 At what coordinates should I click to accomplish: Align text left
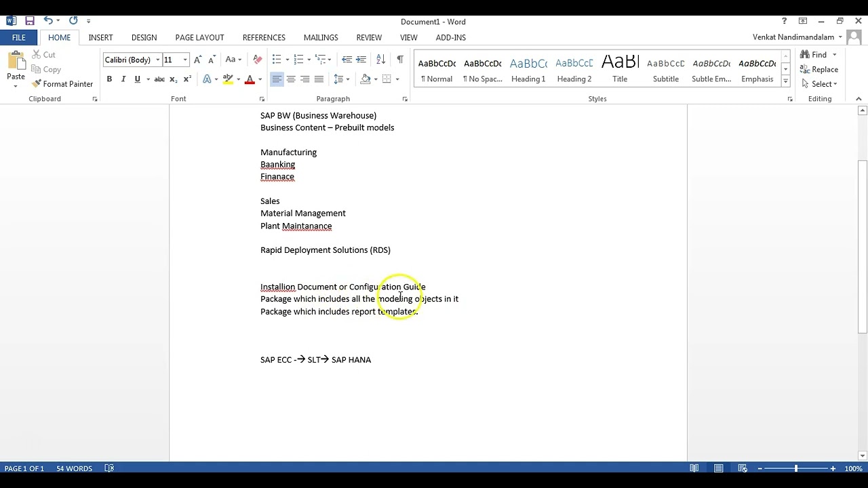277,79
